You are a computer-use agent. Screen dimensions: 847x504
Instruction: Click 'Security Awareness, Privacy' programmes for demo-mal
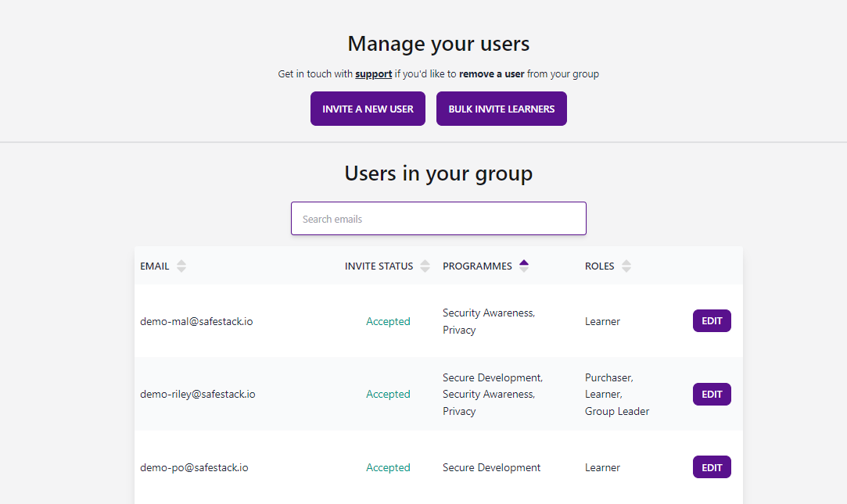488,322
